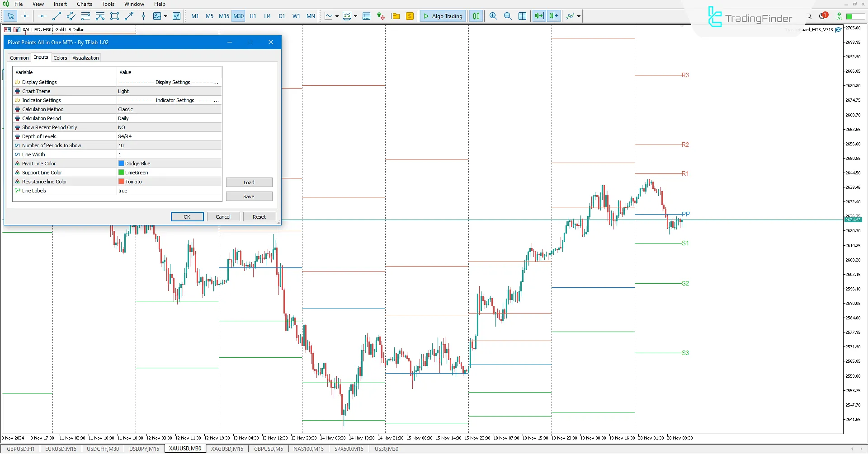Open the Calculation Method dropdown

168,109
